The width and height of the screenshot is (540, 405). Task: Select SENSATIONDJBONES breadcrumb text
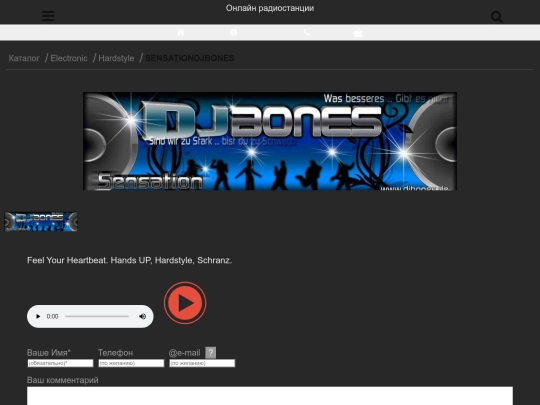pos(190,58)
